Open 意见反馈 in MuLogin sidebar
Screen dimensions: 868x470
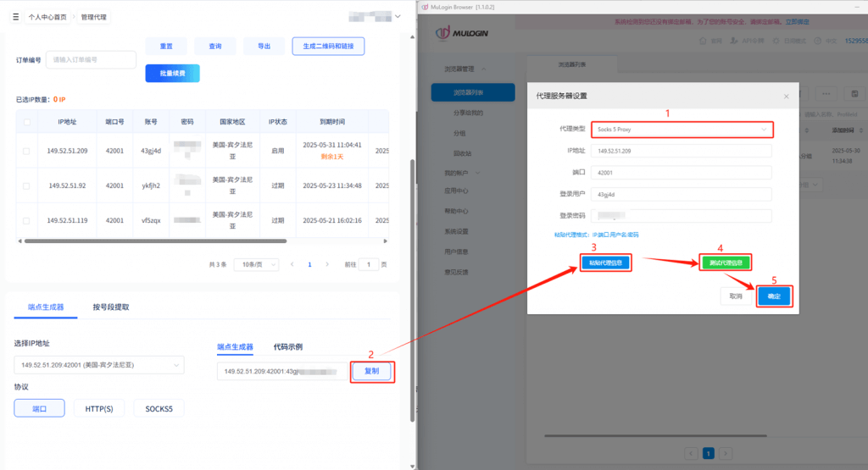(456, 272)
